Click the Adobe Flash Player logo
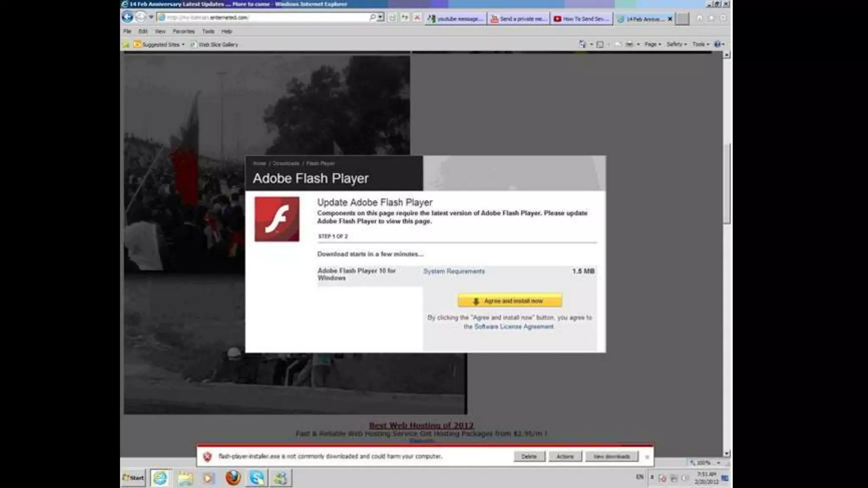The image size is (868, 488). pos(277,219)
